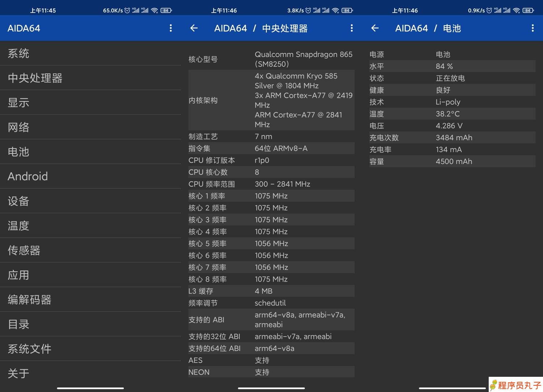Select 4500 mAh capacity value

454,161
